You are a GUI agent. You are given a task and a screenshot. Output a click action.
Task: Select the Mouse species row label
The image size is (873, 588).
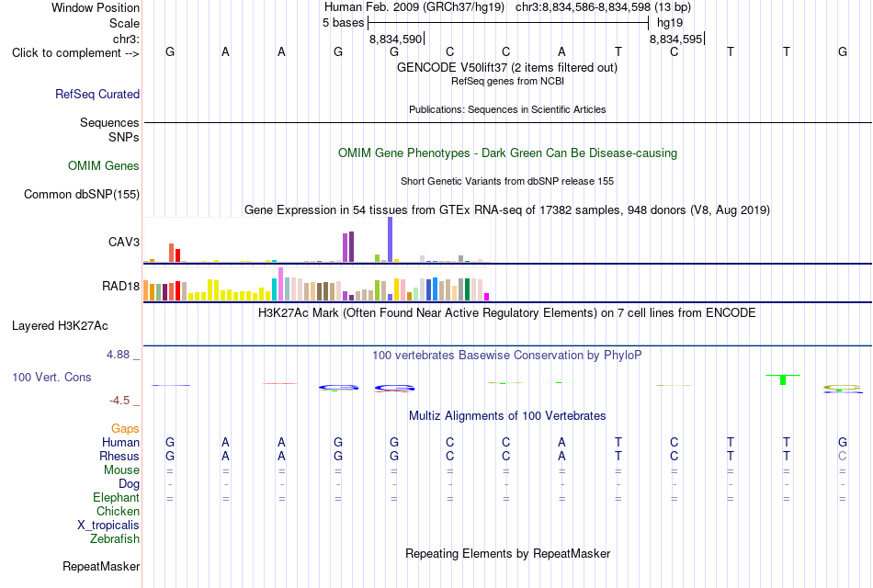[121, 470]
